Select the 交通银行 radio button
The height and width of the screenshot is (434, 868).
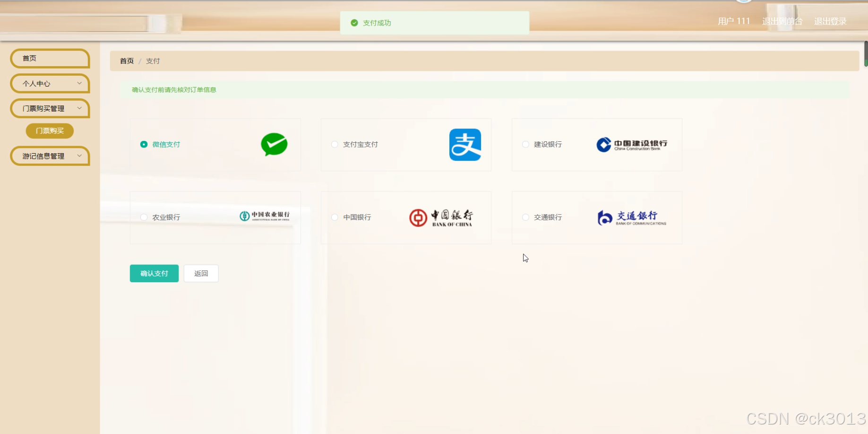(x=525, y=217)
